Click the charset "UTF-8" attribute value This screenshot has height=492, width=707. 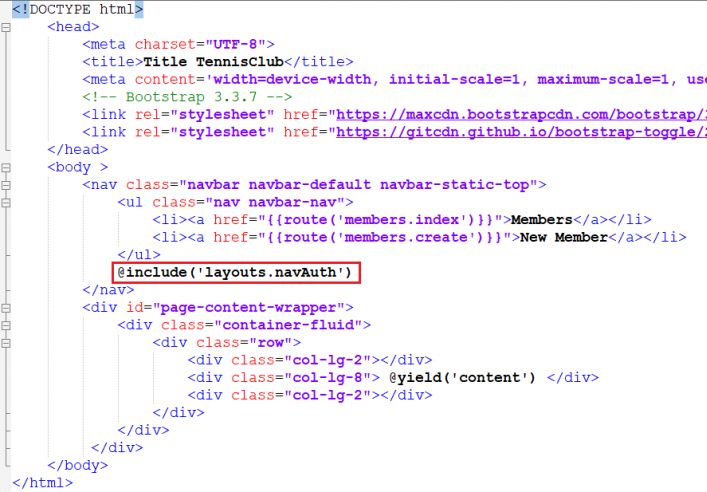click(x=239, y=44)
